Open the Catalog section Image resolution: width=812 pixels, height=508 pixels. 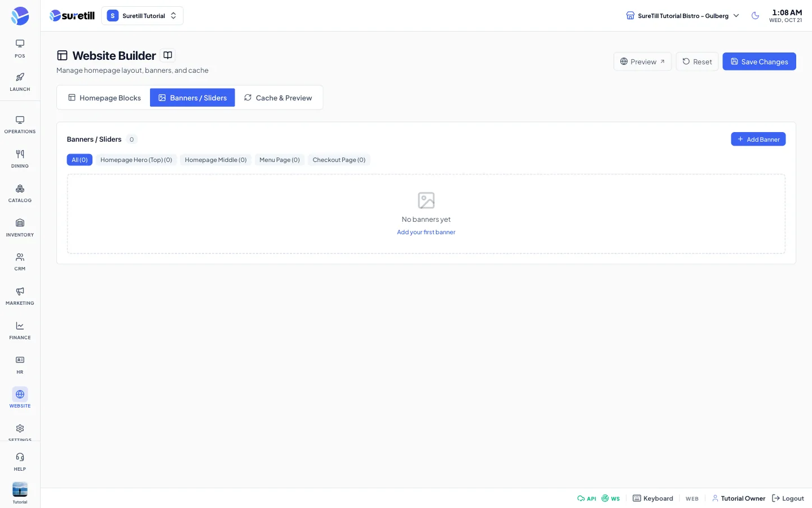pos(20,194)
